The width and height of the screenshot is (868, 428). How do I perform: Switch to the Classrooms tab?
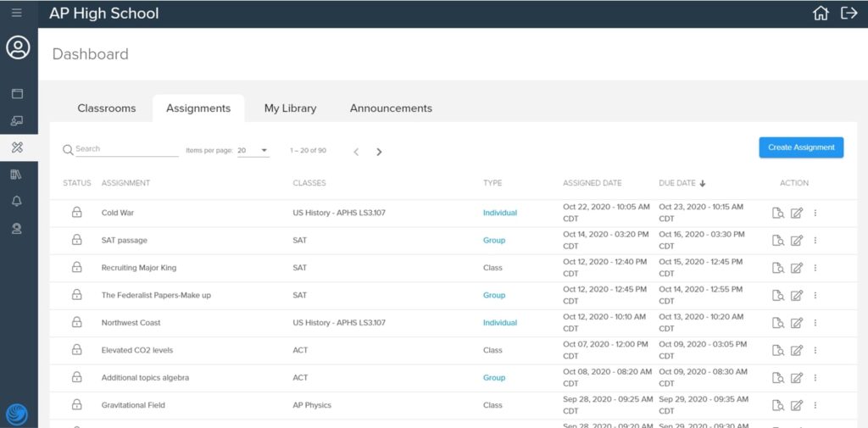tap(107, 108)
